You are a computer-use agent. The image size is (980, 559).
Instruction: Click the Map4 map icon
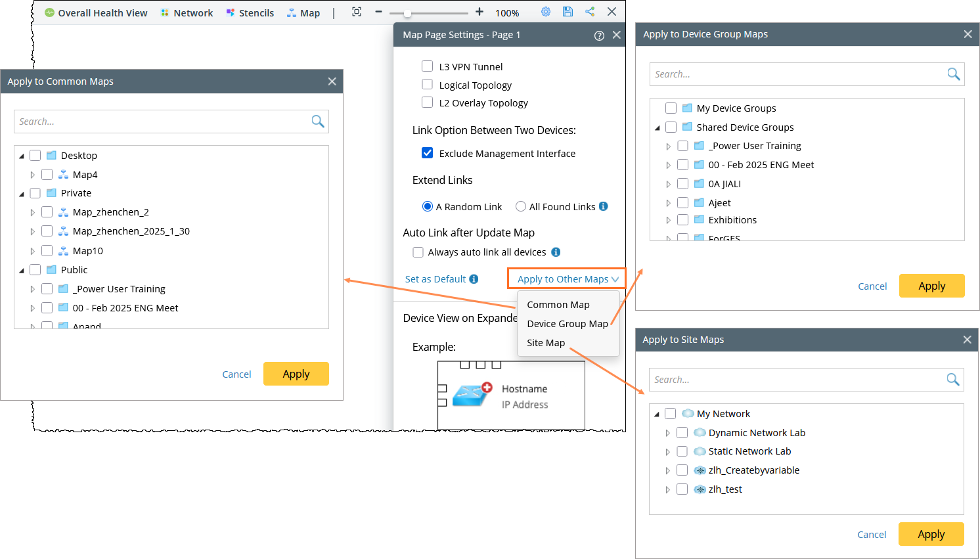(63, 175)
